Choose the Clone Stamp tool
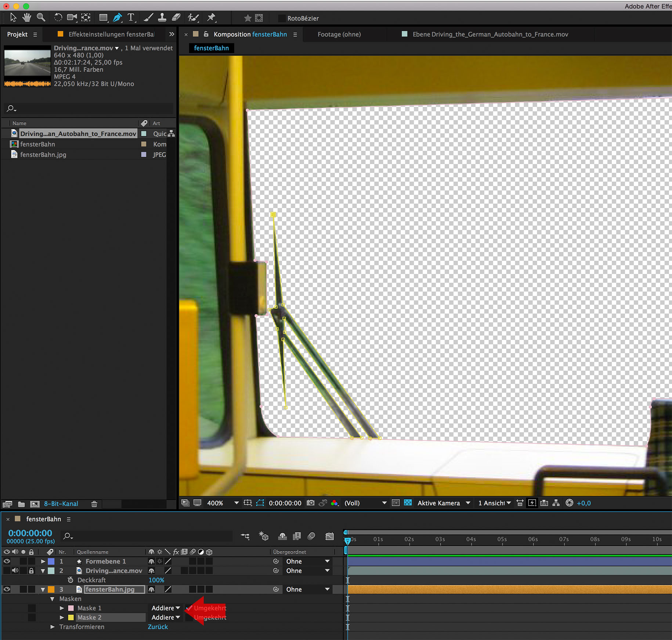This screenshot has width=672, height=640. coord(162,17)
